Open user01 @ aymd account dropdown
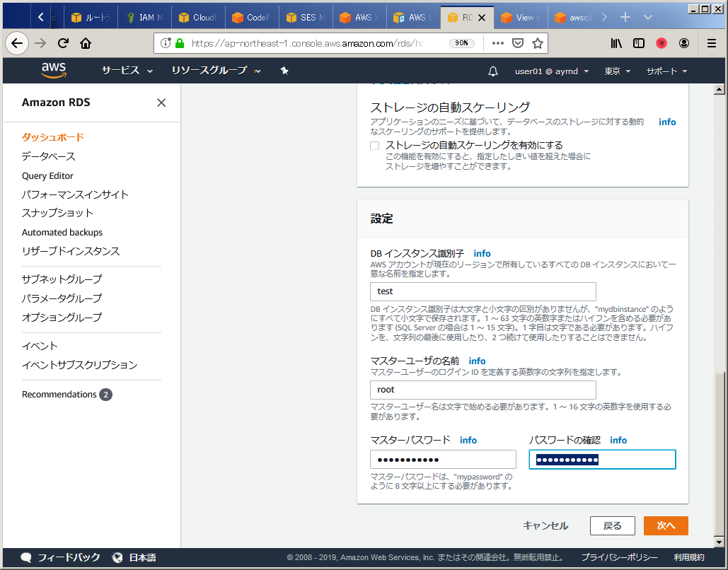This screenshot has width=728, height=570. point(552,71)
